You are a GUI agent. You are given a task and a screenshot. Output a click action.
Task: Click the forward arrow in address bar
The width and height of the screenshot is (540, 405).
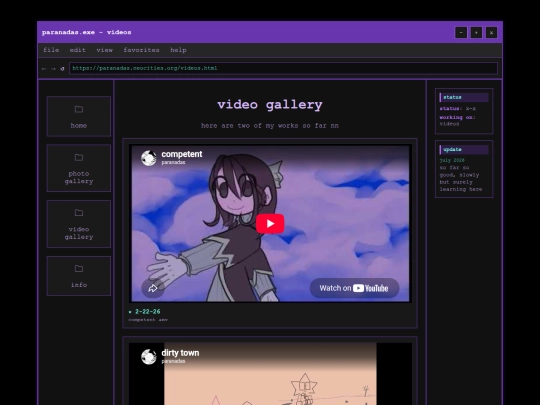pos(53,69)
